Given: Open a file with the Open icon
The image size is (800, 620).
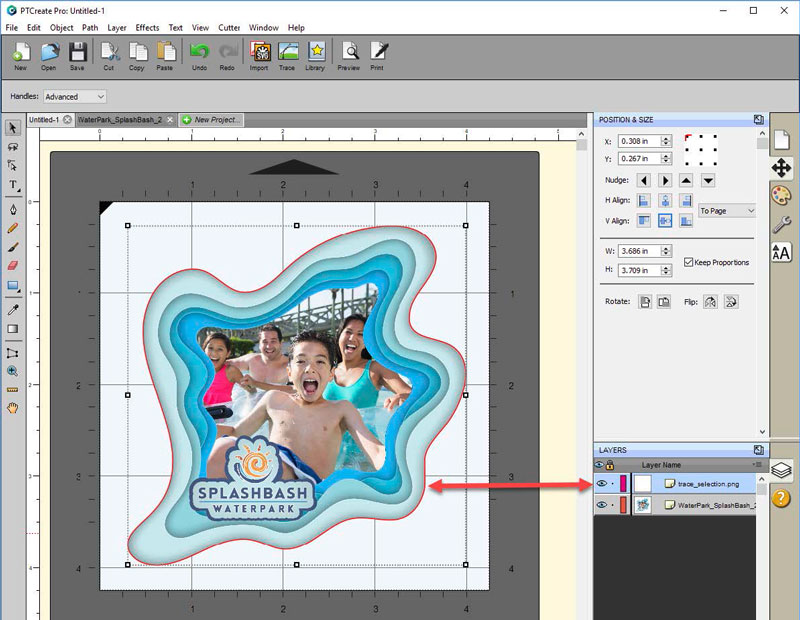Looking at the screenshot, I should point(49,56).
